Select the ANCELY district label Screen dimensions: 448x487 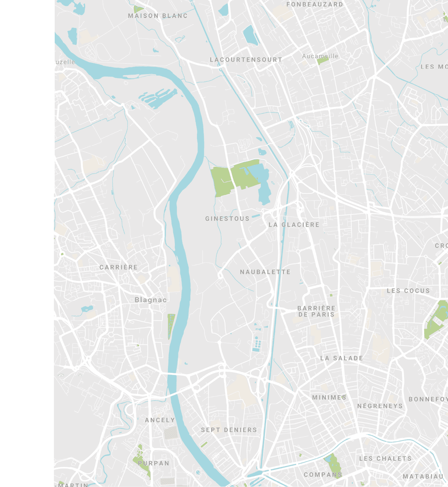160,420
